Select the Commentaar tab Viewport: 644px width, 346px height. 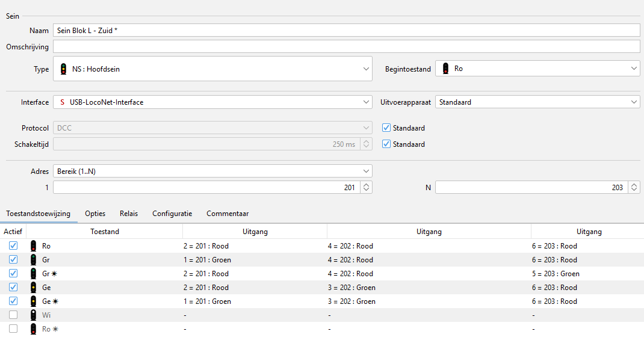228,214
